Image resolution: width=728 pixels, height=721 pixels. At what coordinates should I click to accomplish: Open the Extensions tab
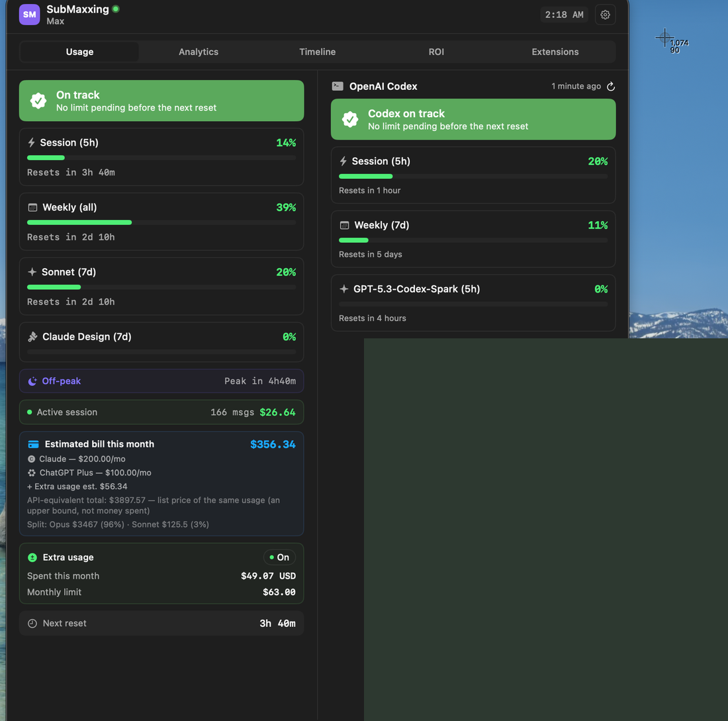coord(555,52)
